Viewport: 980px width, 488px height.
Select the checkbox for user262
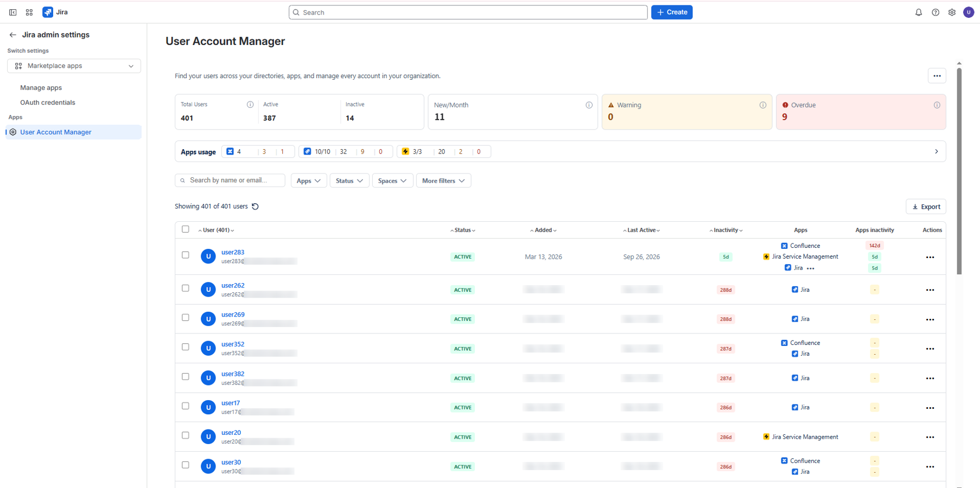(186, 288)
